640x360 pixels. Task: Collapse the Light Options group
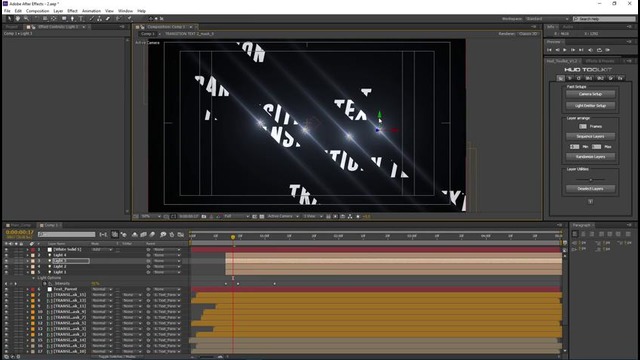pos(33,278)
